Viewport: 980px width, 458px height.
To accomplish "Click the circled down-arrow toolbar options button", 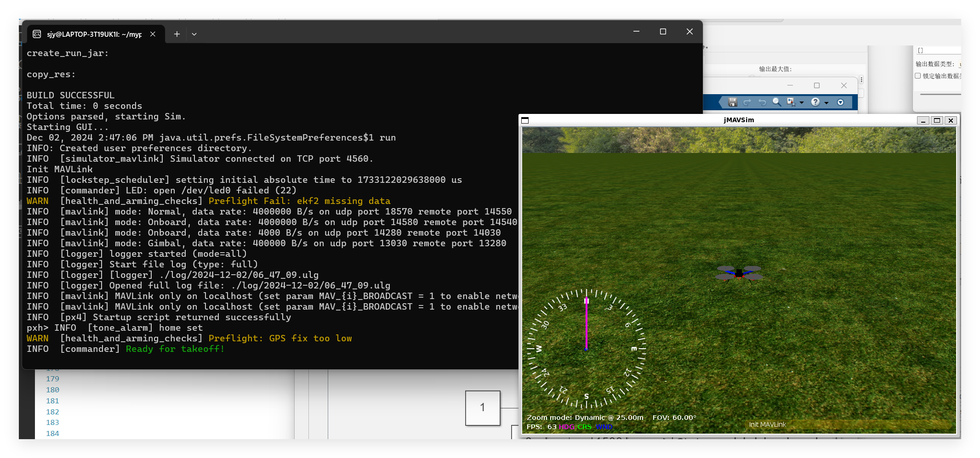I will click(x=840, y=102).
